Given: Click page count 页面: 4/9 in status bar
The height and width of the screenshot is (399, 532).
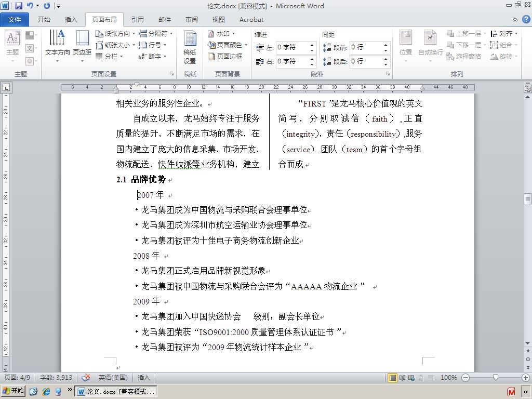Looking at the screenshot, I should pyautogui.click(x=17, y=377).
